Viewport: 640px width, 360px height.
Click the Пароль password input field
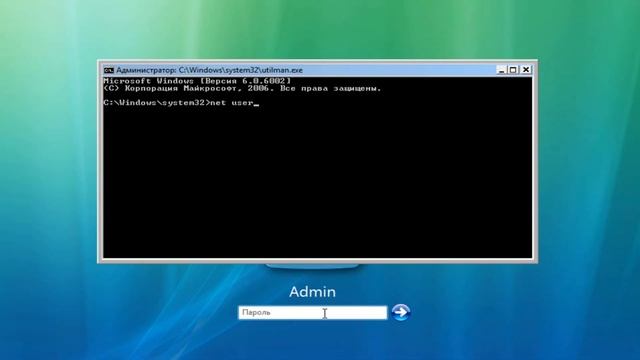click(313, 313)
